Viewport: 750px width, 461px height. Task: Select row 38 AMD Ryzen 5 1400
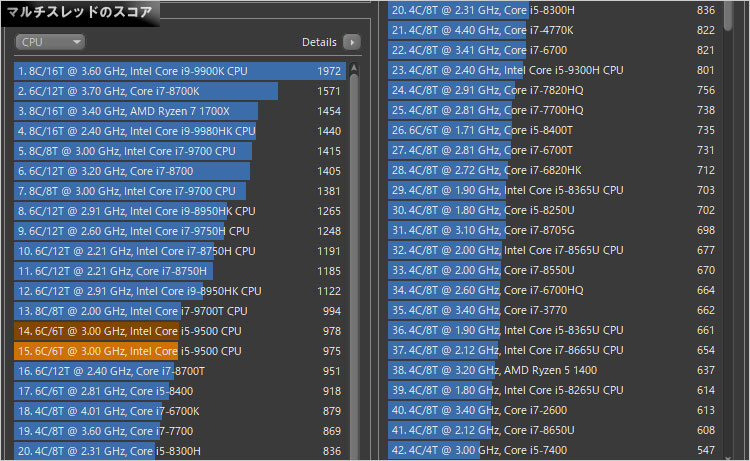pos(554,371)
